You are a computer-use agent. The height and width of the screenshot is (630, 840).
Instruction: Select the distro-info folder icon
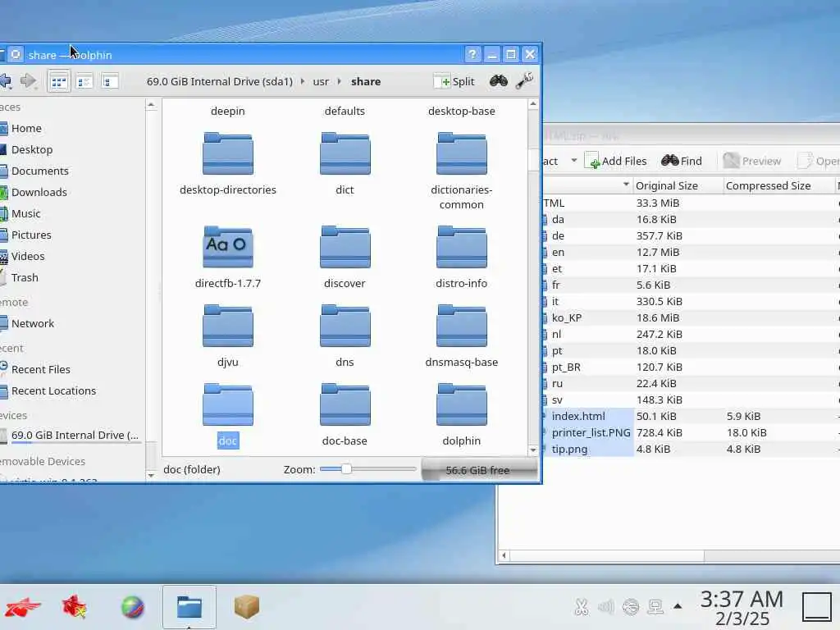coord(462,247)
